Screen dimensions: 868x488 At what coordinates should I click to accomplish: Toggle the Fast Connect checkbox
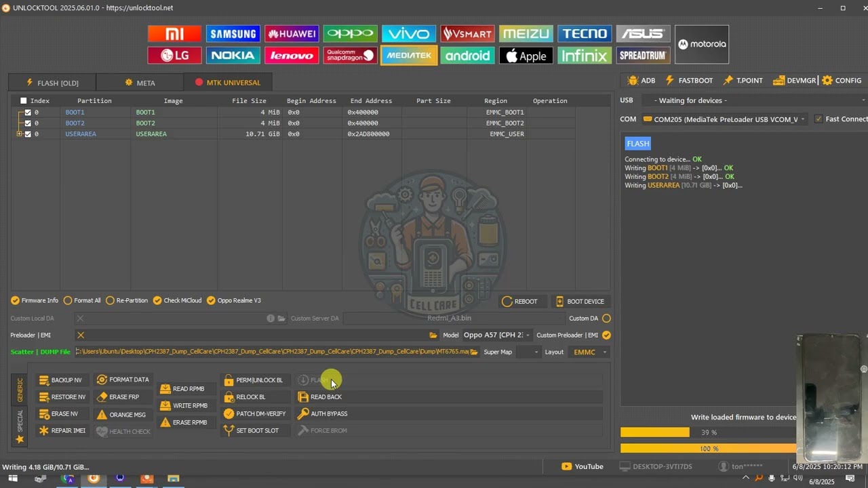pyautogui.click(x=818, y=119)
